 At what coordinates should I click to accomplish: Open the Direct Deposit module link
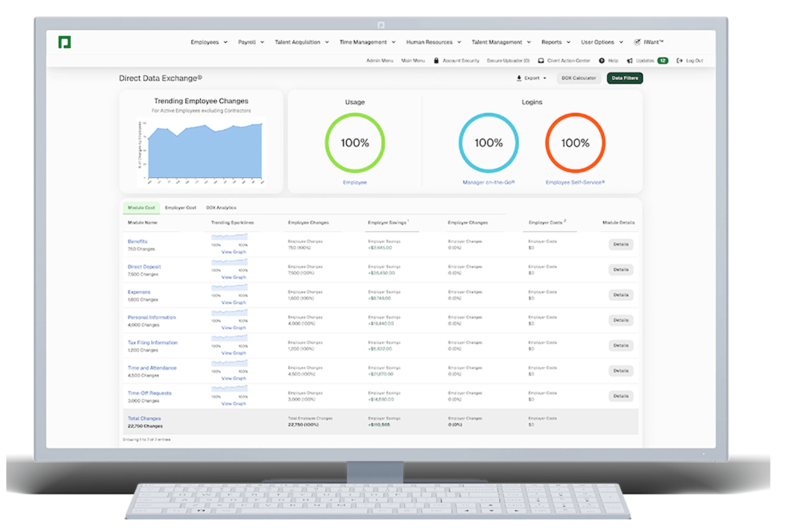pyautogui.click(x=144, y=267)
